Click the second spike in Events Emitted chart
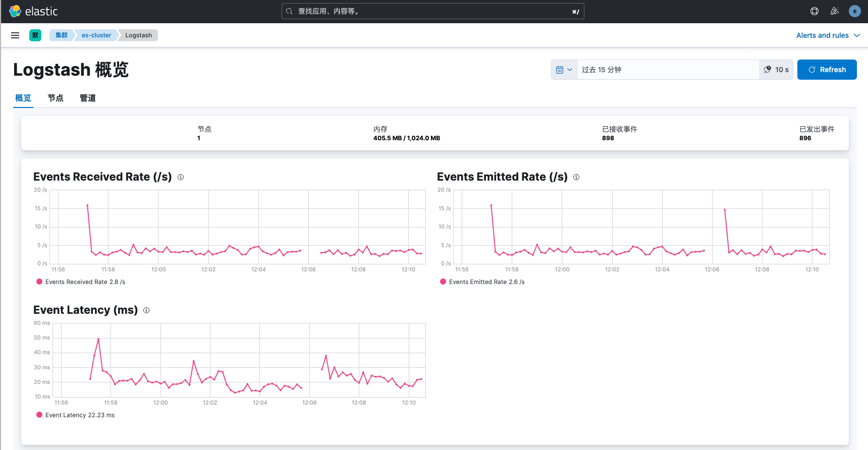Screen dimensions: 868x450 [x=725, y=210]
